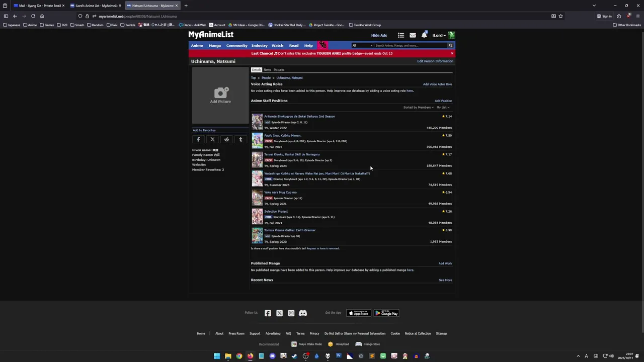Open the Anime nav menu
644x362 pixels.
click(x=197, y=45)
